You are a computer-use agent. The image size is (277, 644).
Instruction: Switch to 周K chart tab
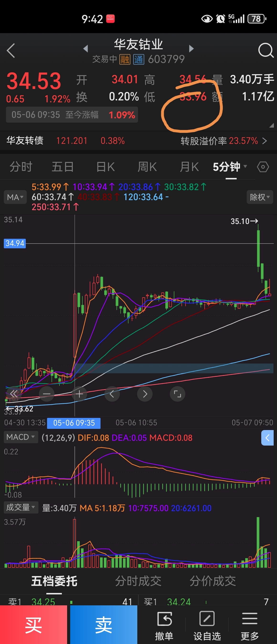(x=147, y=167)
